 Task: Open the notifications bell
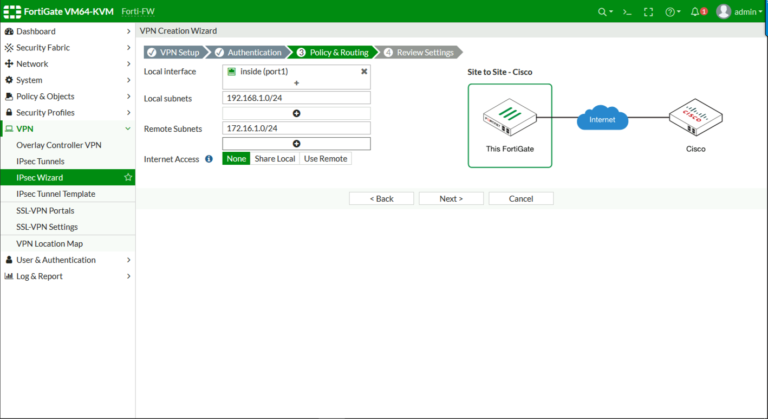695,12
